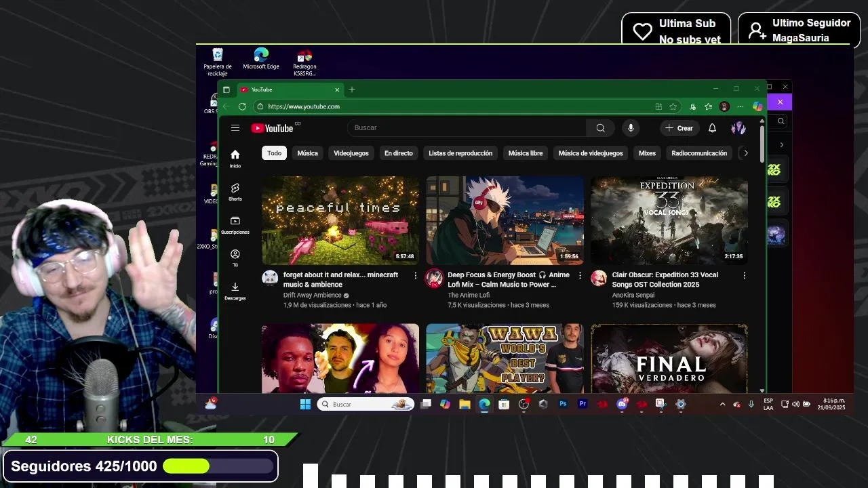Select the En directo filter chip
Viewport: 868px width, 488px height.
(x=399, y=153)
